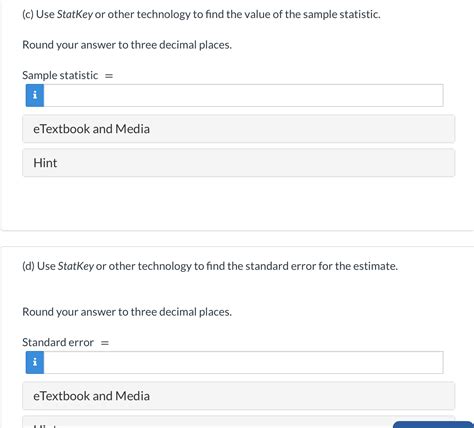Expand the Hint section under part (c)
Image resolution: width=474 pixels, height=428 pixels.
coord(238,163)
